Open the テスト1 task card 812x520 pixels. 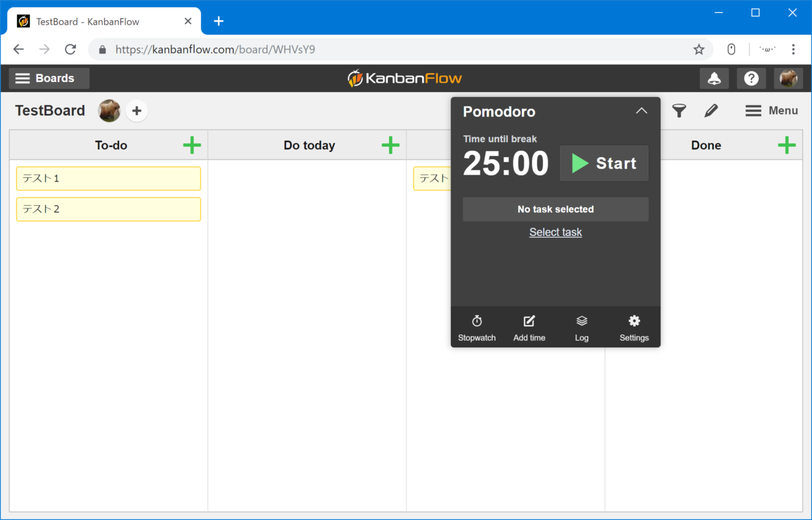point(108,179)
